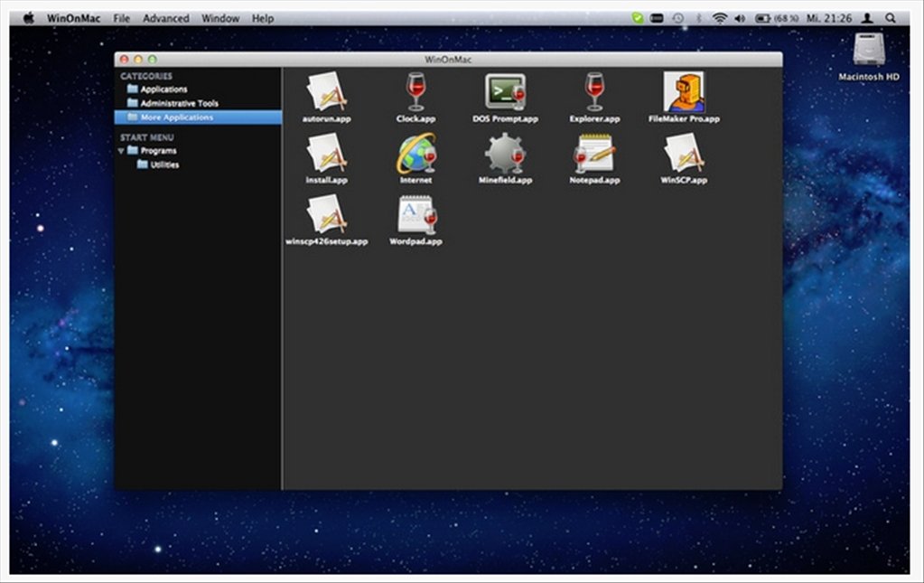The height and width of the screenshot is (583, 924).
Task: Click the Bluetooth menu bar icon
Action: point(699,18)
